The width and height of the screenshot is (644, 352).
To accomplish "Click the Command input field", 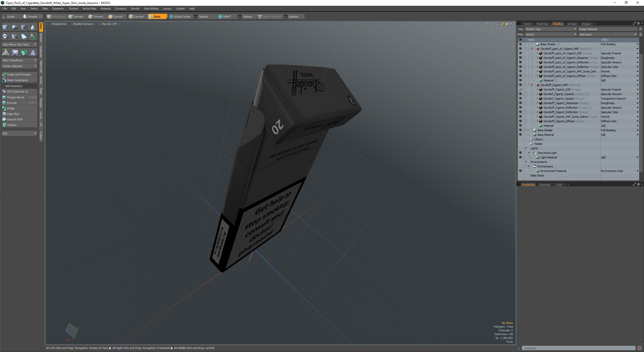I will click(x=578, y=348).
